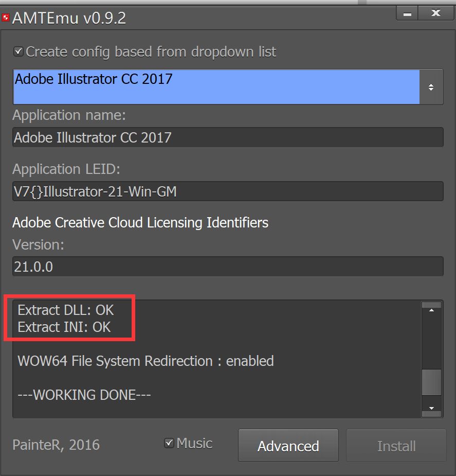Click the 'PainteR, 2016' credit text
456x476 pixels.
(x=56, y=445)
